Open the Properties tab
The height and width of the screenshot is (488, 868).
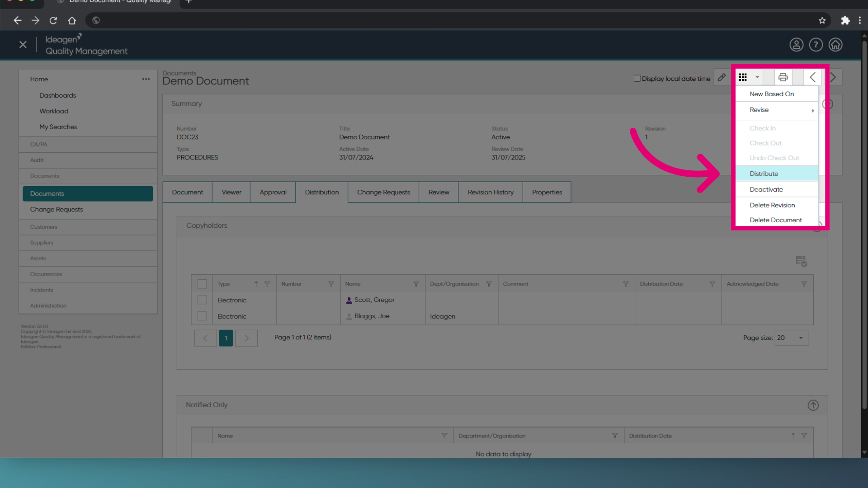point(547,192)
